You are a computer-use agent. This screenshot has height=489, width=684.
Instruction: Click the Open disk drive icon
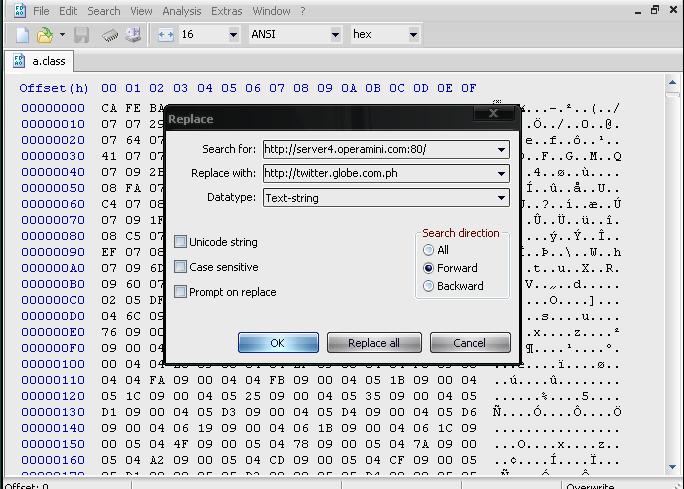[x=133, y=34]
